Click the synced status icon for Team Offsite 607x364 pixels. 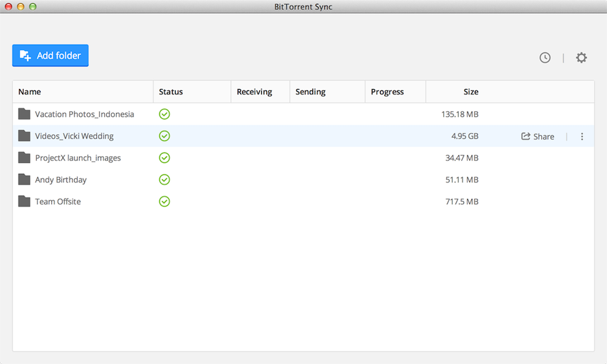pyautogui.click(x=164, y=202)
